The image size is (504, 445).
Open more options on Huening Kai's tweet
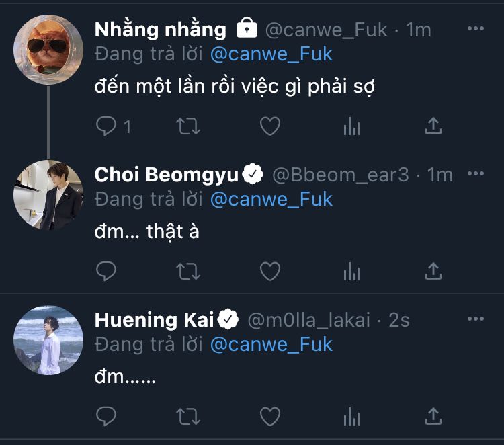click(x=475, y=319)
